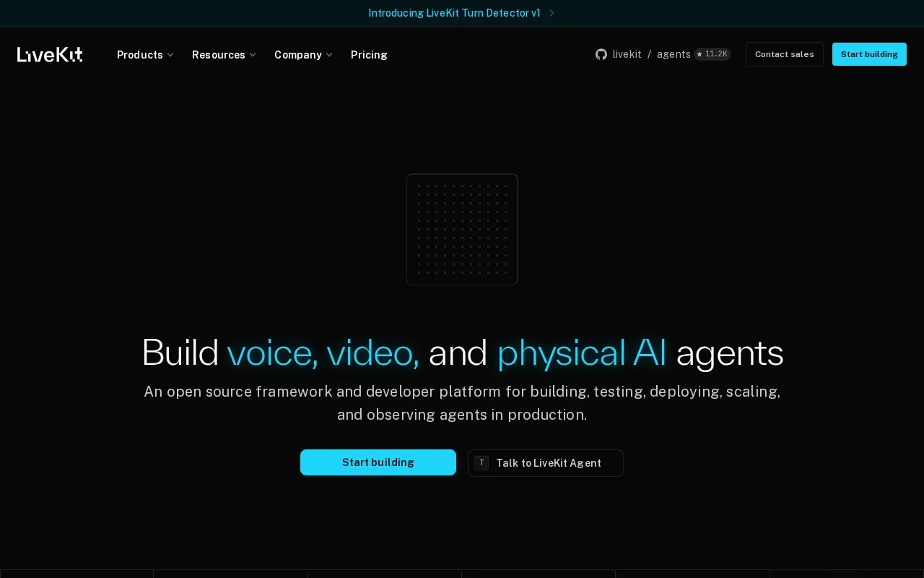This screenshot has height=578, width=924.
Task: Click the 'An open source framework' subtitle text
Action: tap(462, 403)
